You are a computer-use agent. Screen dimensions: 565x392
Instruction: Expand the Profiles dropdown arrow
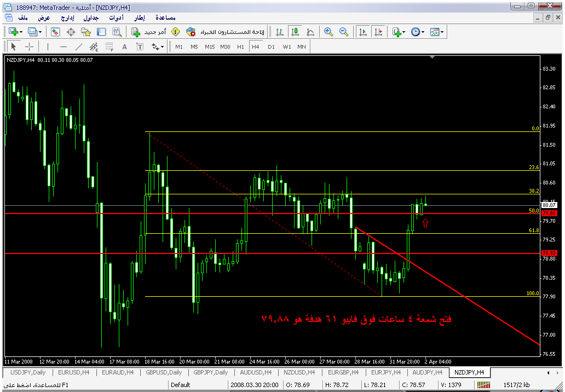40,32
